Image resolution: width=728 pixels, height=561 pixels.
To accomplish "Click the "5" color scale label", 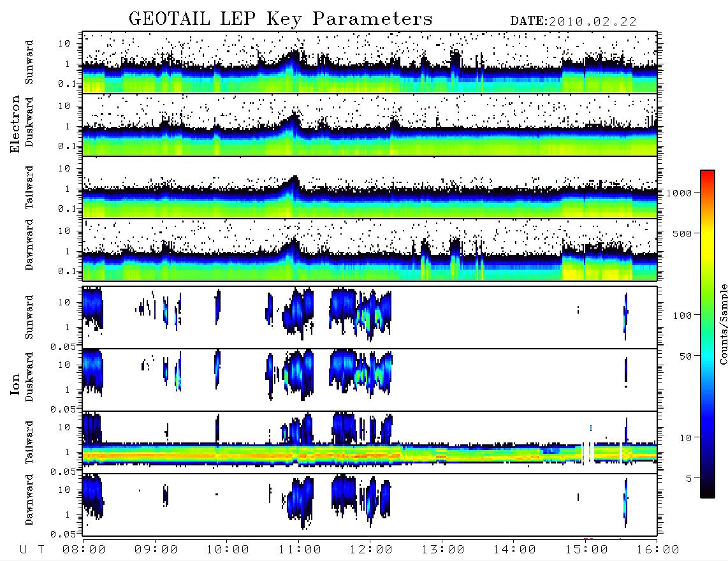I will coord(689,479).
